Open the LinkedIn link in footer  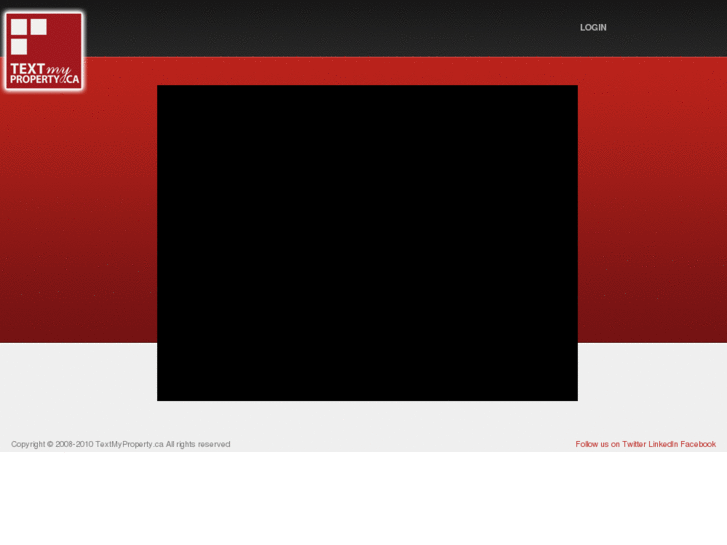tap(663, 444)
